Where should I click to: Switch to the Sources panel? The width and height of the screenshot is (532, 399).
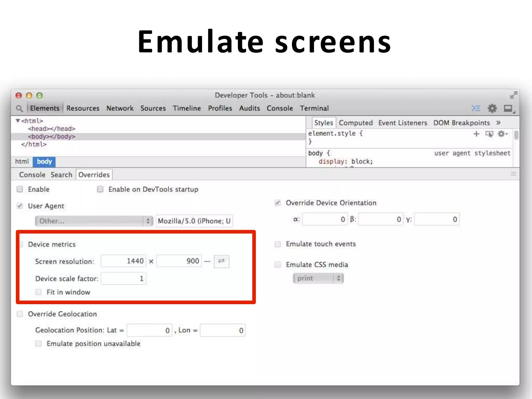[x=153, y=108]
